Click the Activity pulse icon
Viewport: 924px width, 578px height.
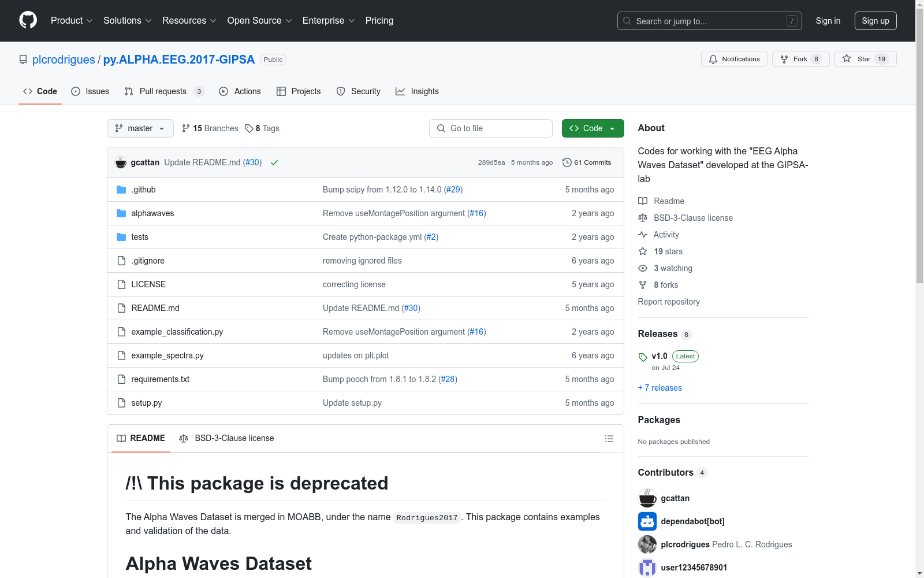tap(643, 235)
